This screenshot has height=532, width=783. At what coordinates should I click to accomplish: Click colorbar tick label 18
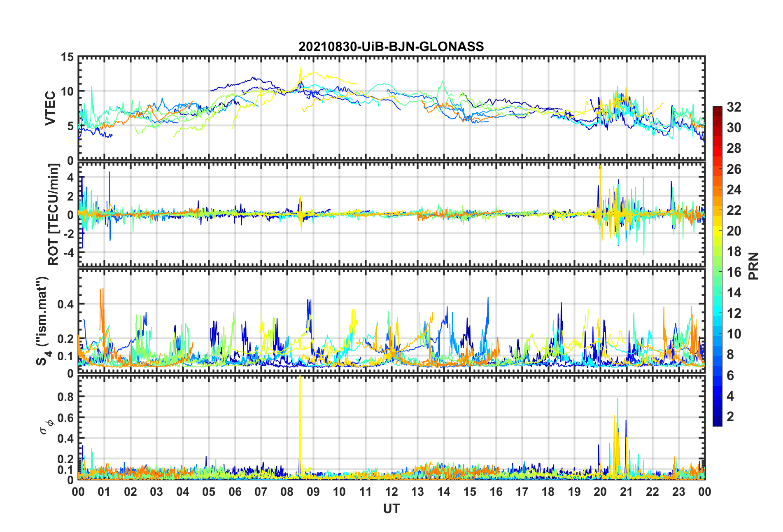point(734,251)
